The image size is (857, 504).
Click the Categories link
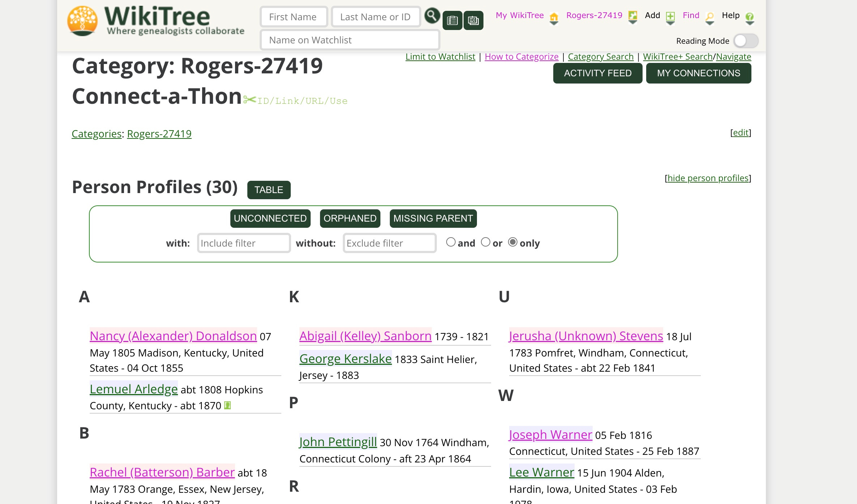click(97, 134)
